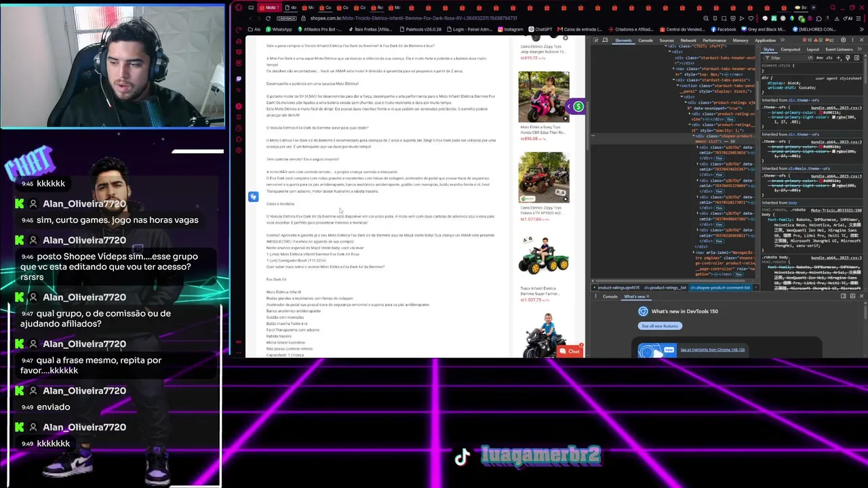Click See all new features button

660,326
